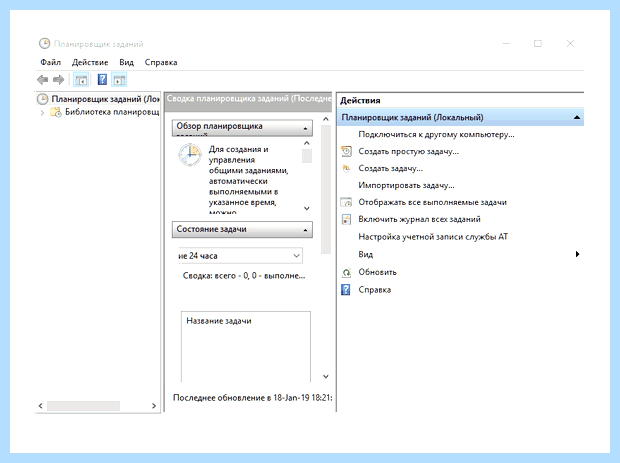Click the overview text scrollbar thumb
Screen dimensions: 620x463
click(307, 156)
